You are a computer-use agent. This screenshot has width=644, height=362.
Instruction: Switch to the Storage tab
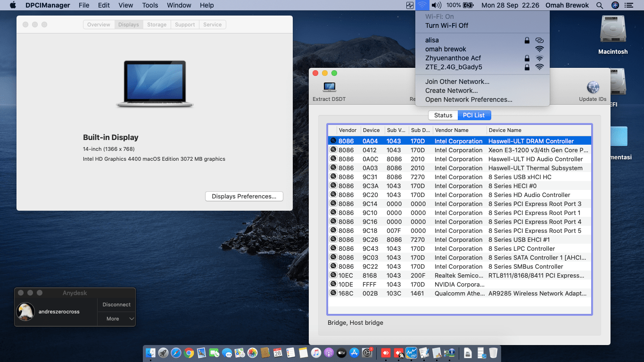coord(157,25)
